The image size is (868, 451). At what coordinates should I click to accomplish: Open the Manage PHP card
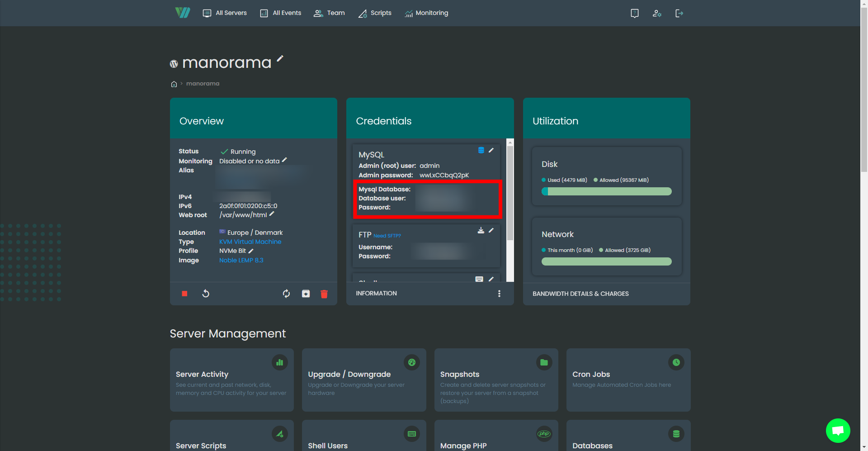(x=496, y=436)
